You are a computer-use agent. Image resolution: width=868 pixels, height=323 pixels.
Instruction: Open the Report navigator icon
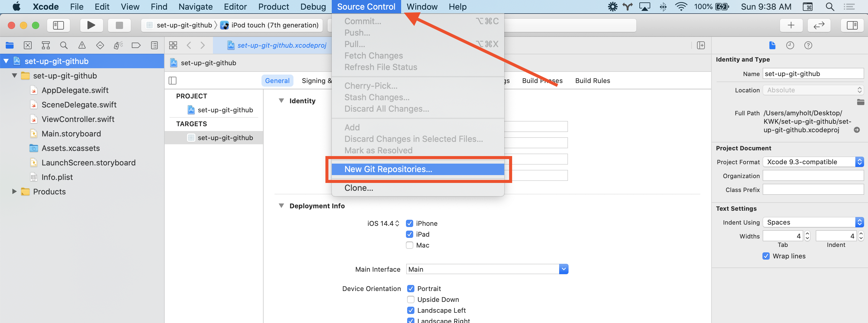click(x=154, y=45)
